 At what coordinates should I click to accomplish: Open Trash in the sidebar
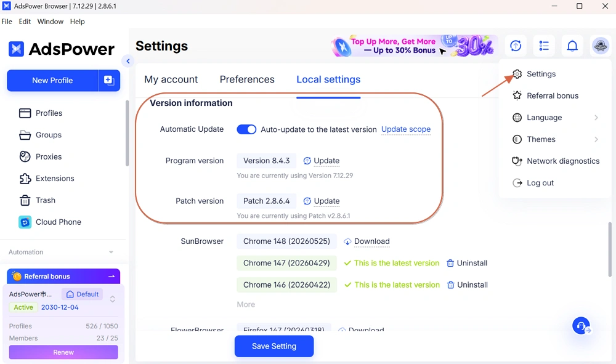click(37, 200)
